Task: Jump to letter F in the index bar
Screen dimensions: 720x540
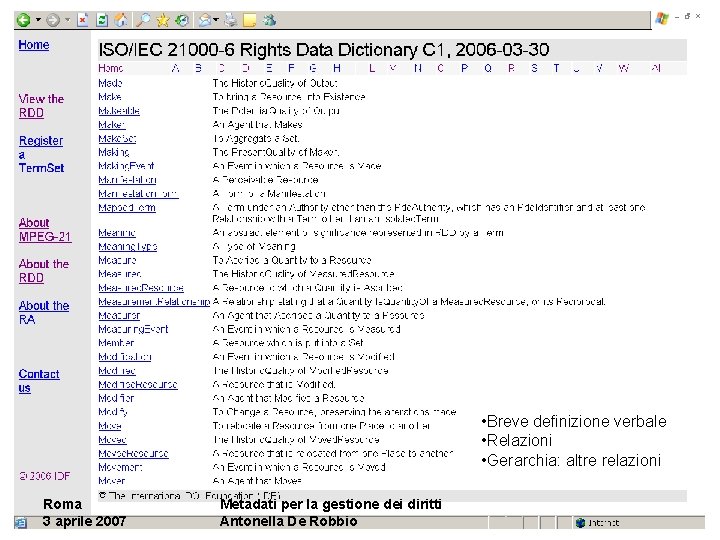Action: [x=291, y=68]
